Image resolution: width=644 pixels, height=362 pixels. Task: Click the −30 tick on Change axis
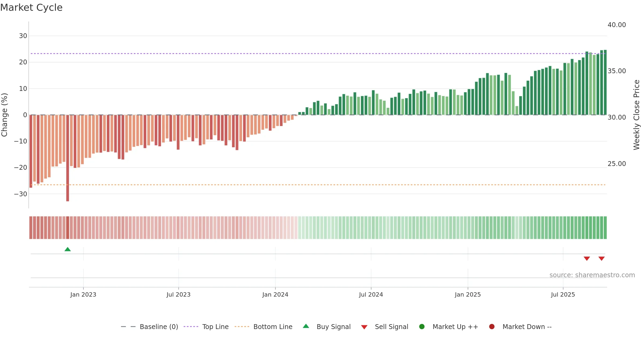[x=21, y=194]
